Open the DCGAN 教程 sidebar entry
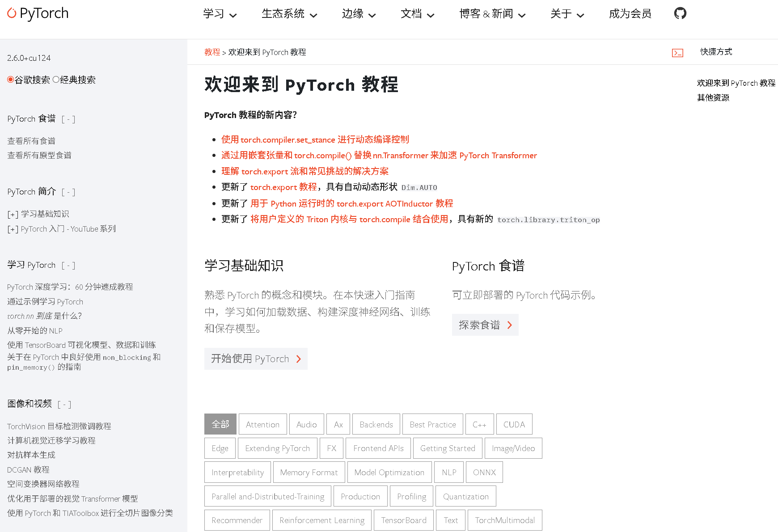Screen dimensions: 778x532 (x=28, y=469)
